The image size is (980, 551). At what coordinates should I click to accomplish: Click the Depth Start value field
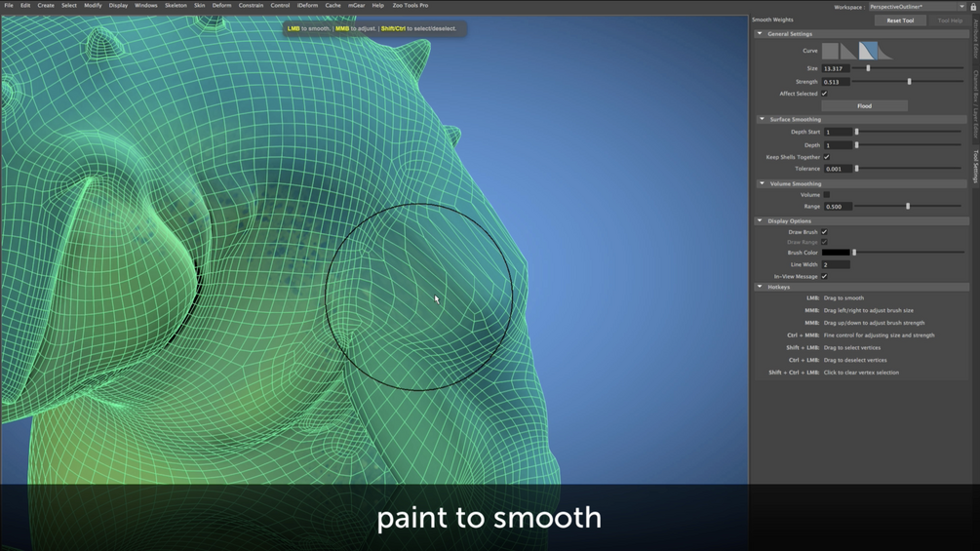838,132
